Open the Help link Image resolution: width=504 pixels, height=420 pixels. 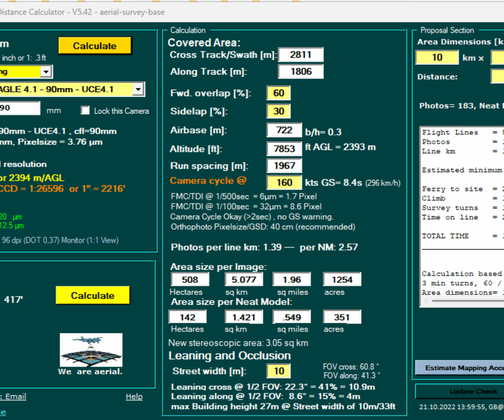pos(134,396)
